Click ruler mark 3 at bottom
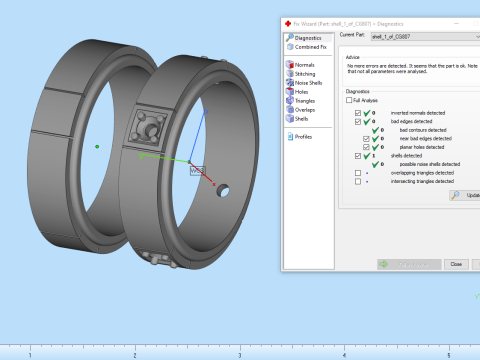 click(240, 355)
